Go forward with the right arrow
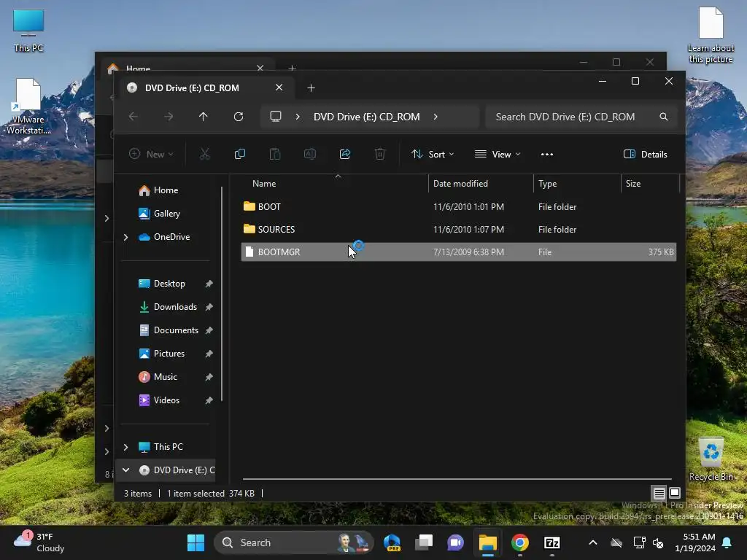This screenshot has height=560, width=747. tap(169, 117)
